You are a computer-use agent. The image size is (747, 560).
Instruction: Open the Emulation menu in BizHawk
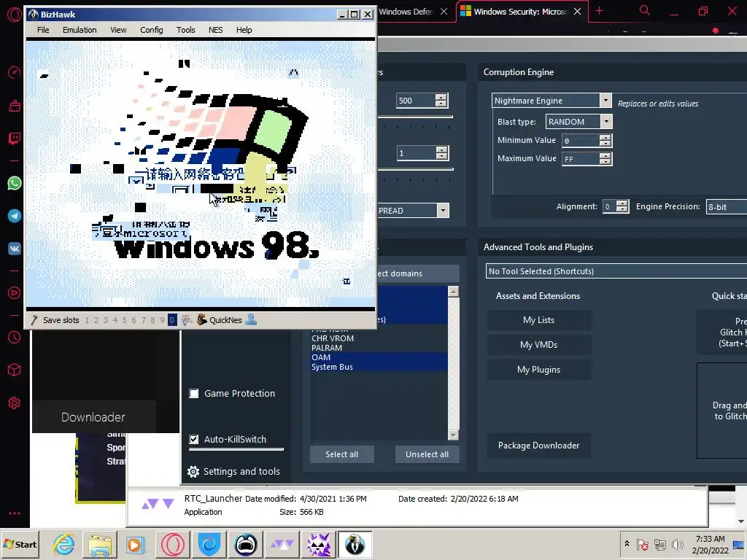pyautogui.click(x=80, y=30)
